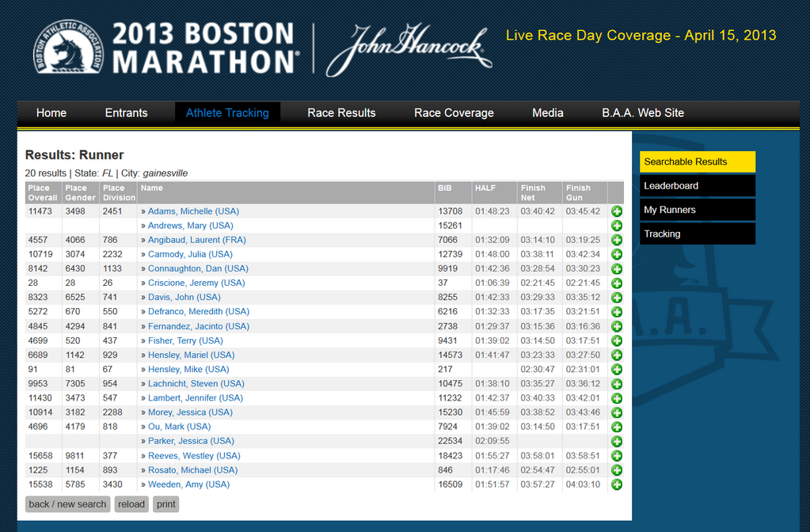This screenshot has width=810, height=532.
Task: Open the Tracking sidebar item
Action: [x=698, y=234]
